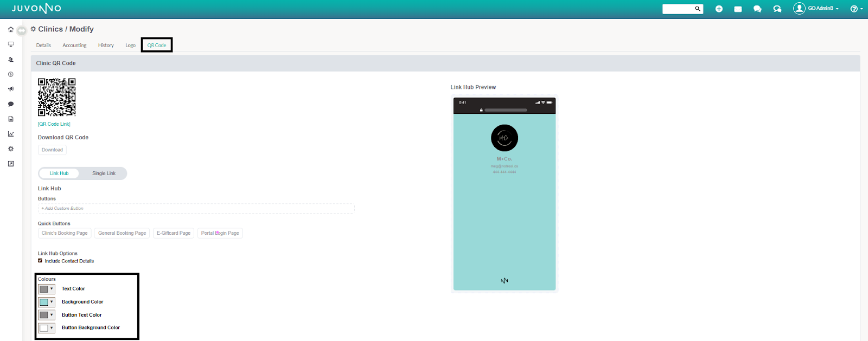The height and width of the screenshot is (341, 868).
Task: Click the magnifier search icon
Action: coord(698,9)
